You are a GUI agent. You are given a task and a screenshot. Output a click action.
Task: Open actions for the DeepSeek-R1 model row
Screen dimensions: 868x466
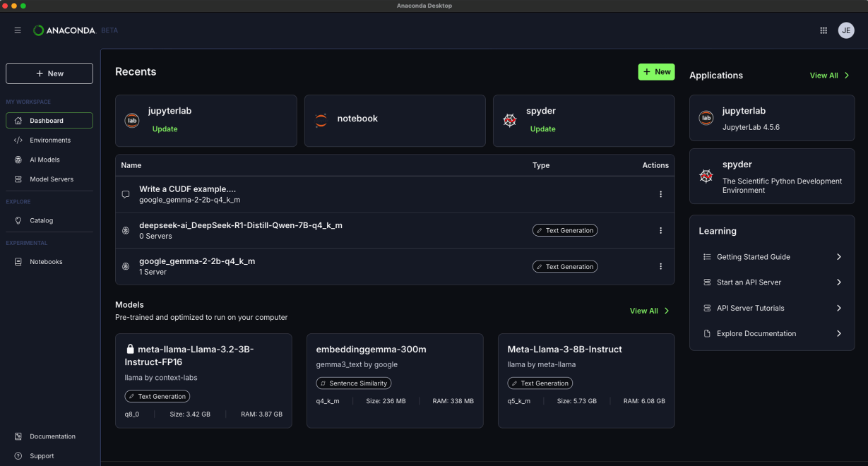click(x=660, y=230)
